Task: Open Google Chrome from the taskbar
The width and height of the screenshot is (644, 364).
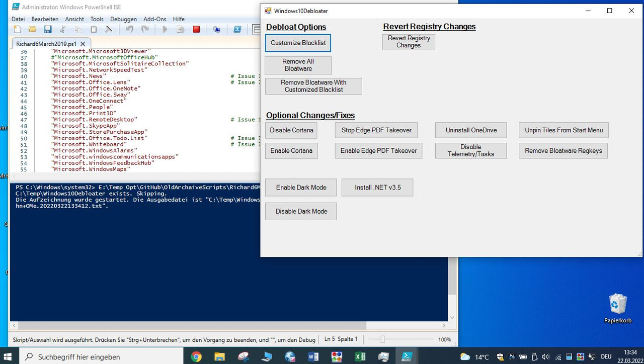Action: (x=196, y=356)
